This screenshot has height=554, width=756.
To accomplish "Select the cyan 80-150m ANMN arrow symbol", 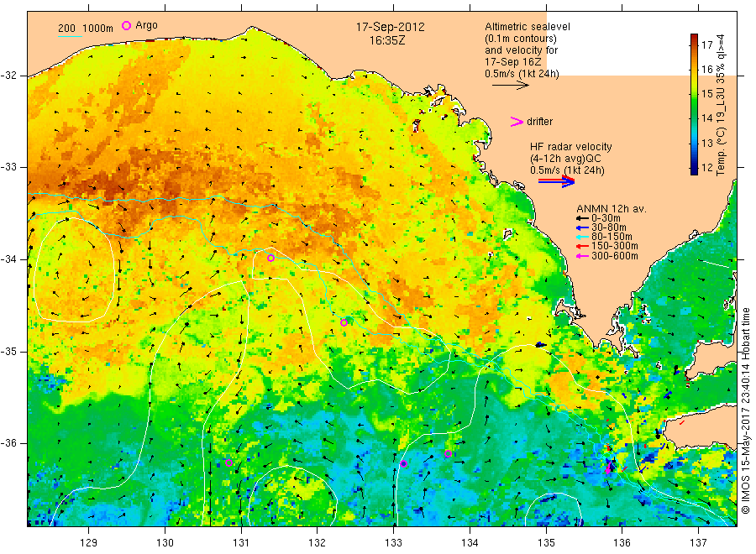I will pyautogui.click(x=582, y=237).
